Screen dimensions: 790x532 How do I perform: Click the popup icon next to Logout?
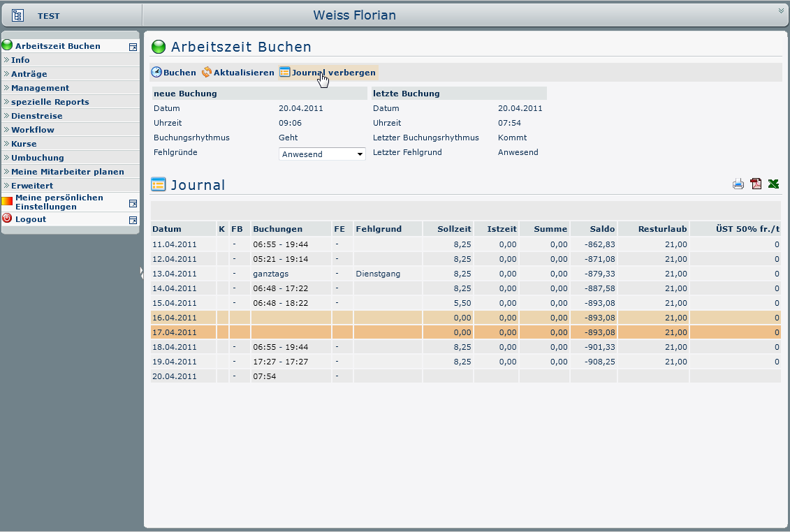tap(133, 220)
